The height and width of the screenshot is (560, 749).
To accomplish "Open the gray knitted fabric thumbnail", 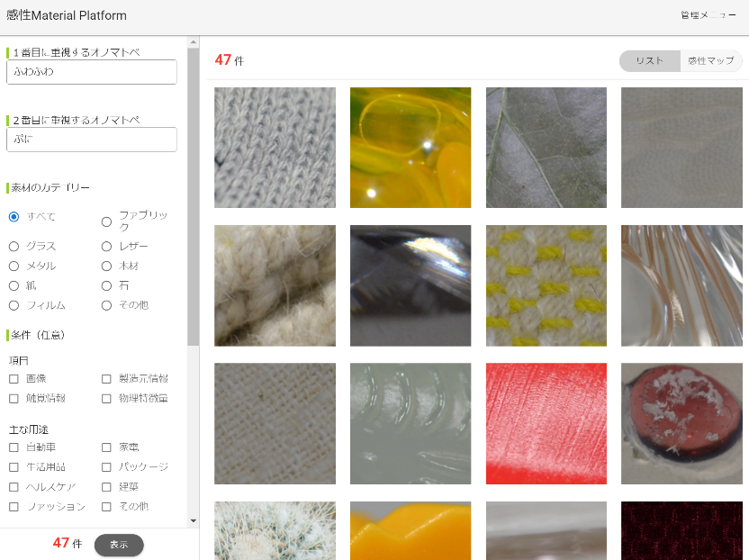I will pyautogui.click(x=275, y=148).
